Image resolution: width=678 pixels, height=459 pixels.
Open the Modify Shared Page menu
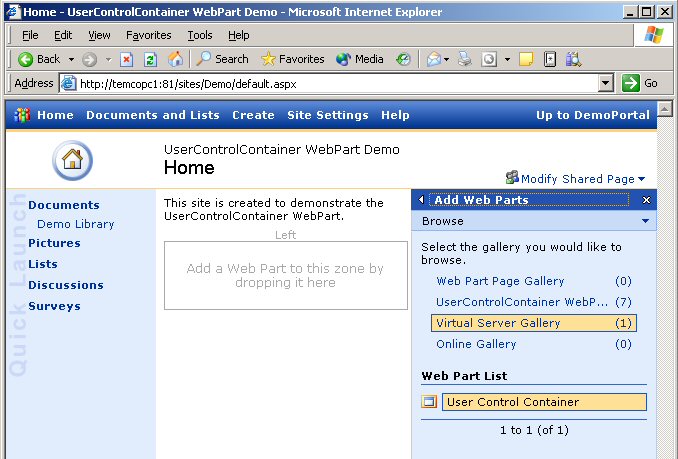pyautogui.click(x=582, y=178)
